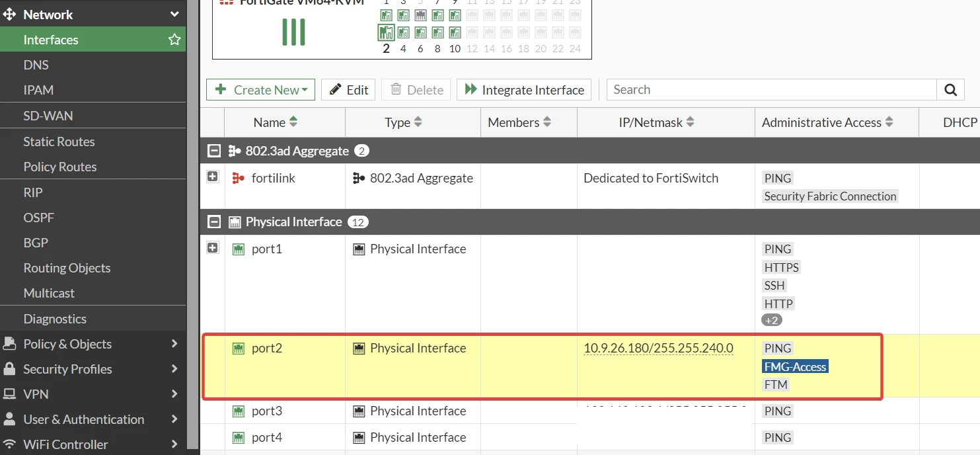Click the Interfaces favorite star icon

point(174,40)
